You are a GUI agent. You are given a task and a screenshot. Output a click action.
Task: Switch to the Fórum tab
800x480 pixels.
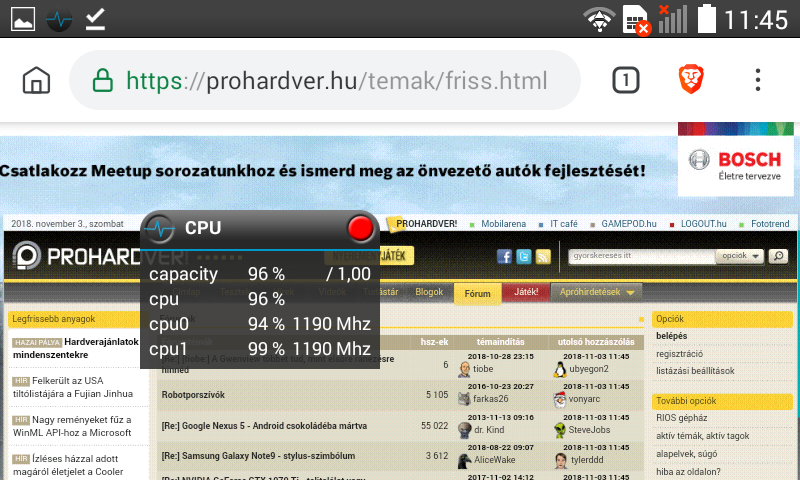pos(477,293)
